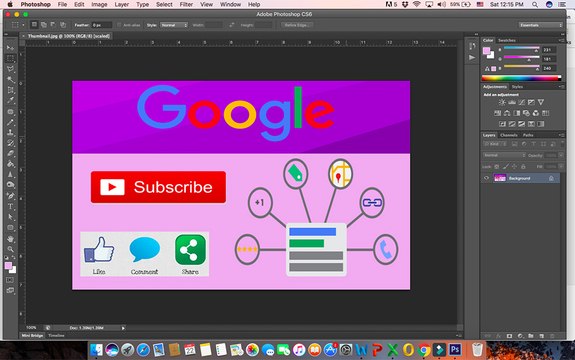Open the Kind filter dropdown in Layers
Image resolution: width=575 pixels, height=360 pixels.
tap(494, 144)
